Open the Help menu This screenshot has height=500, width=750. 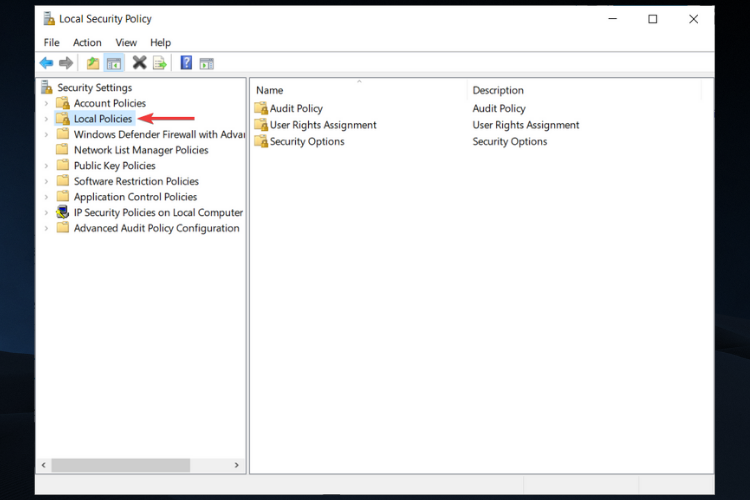(160, 43)
